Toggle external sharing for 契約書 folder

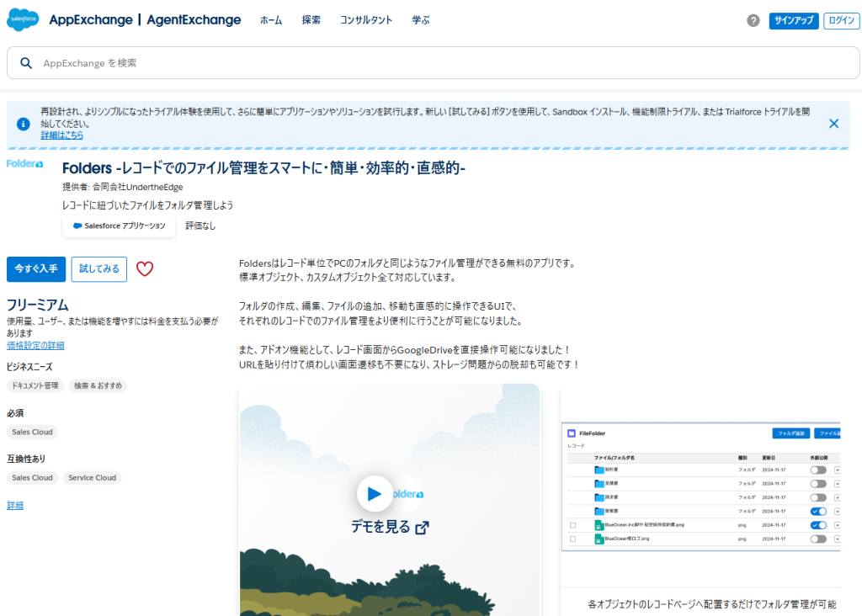tap(818, 470)
